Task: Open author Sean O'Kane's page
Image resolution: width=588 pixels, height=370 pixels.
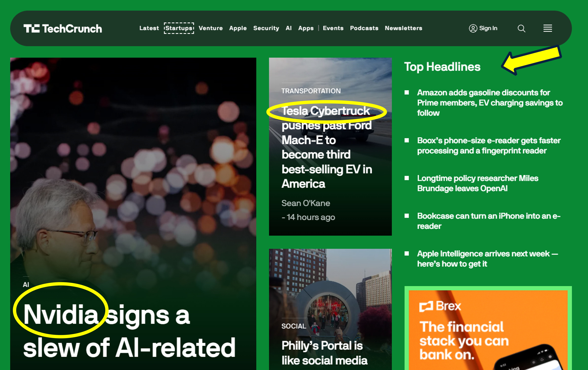Action: pyautogui.click(x=305, y=203)
